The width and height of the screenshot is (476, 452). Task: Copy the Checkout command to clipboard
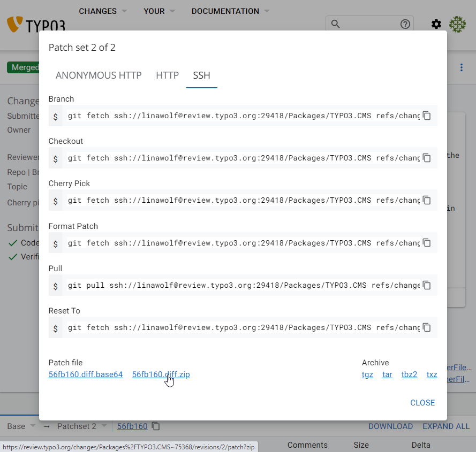(427, 158)
